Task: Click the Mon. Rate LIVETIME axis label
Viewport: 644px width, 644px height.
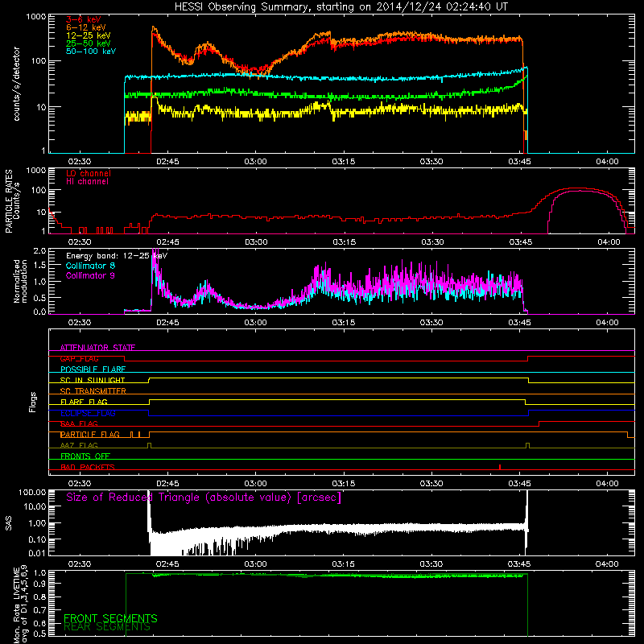Action: (20, 604)
